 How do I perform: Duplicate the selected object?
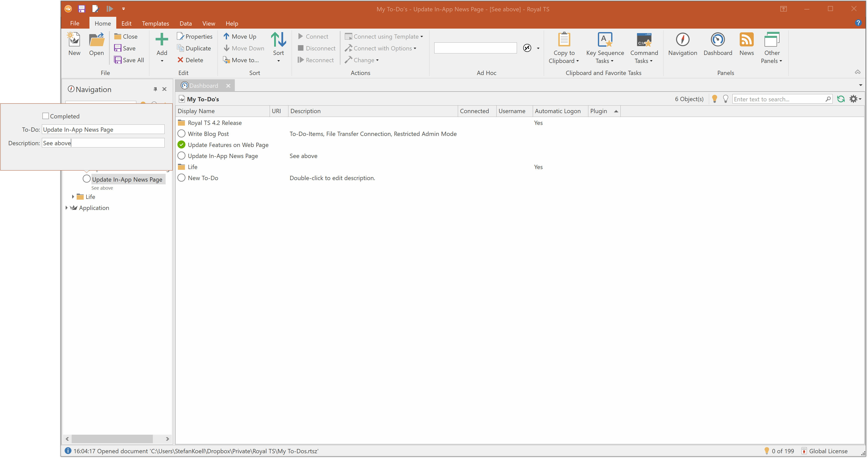[194, 48]
